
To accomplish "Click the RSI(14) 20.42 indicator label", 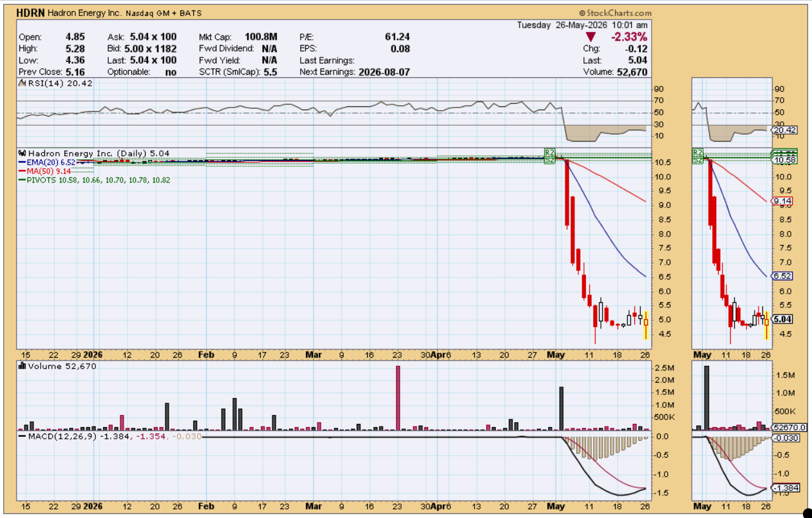I will pos(60,83).
